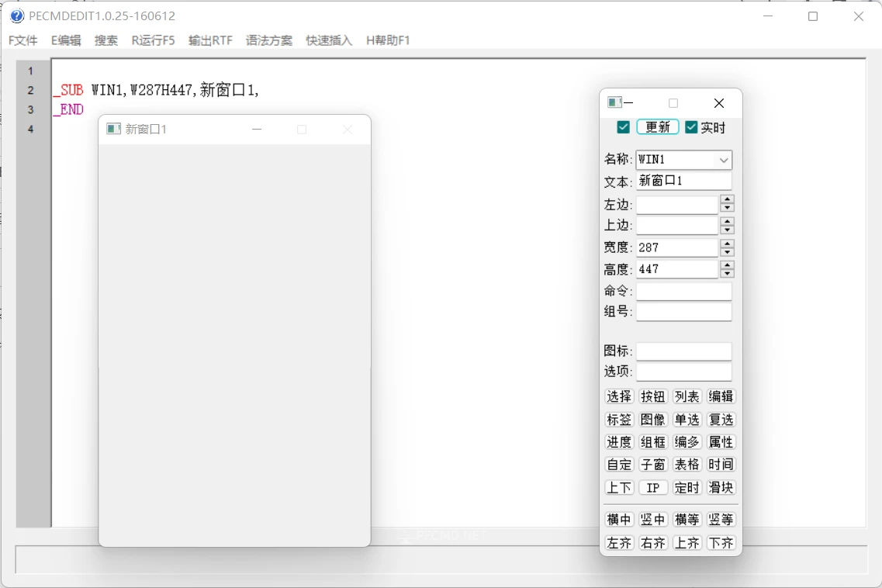The image size is (882, 588).
Task: Open the F文件 menu
Action: pyautogui.click(x=23, y=40)
